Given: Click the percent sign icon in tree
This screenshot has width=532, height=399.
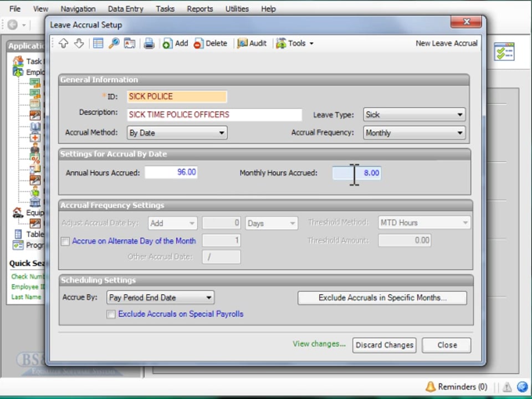Looking at the screenshot, I should coord(35,159).
